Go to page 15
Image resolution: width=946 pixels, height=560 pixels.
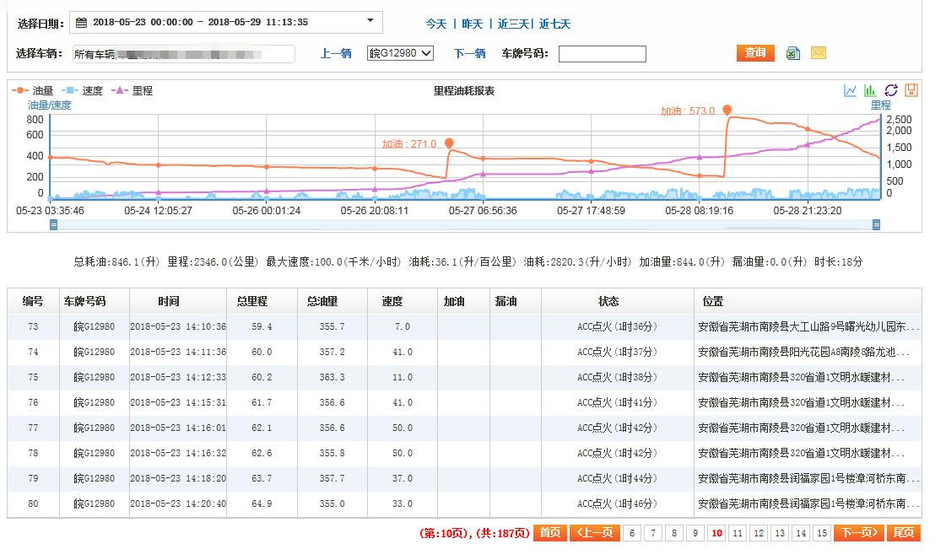point(822,533)
